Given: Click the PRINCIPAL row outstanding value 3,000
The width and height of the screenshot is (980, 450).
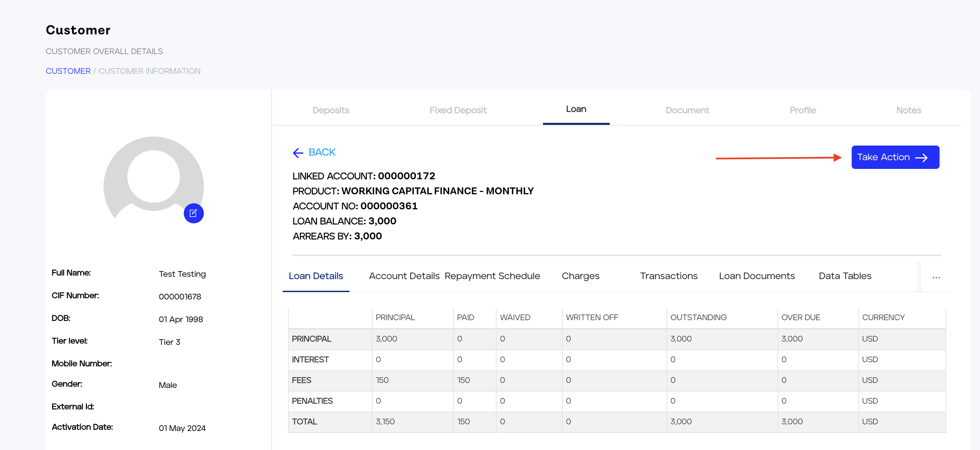Looking at the screenshot, I should [681, 339].
